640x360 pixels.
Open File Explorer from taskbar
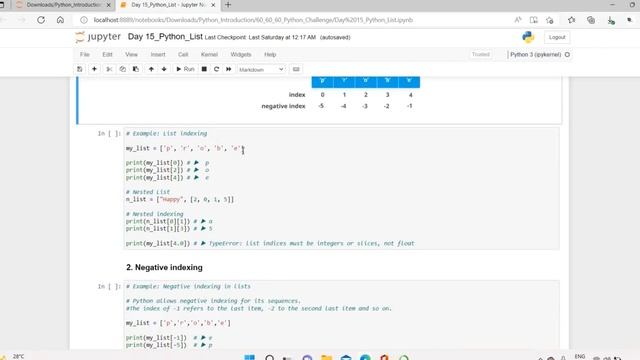tap(327, 357)
